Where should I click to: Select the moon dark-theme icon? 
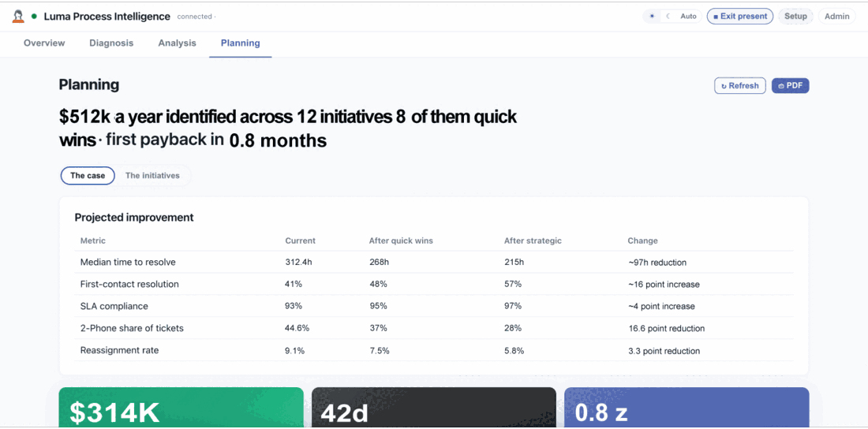coord(668,17)
